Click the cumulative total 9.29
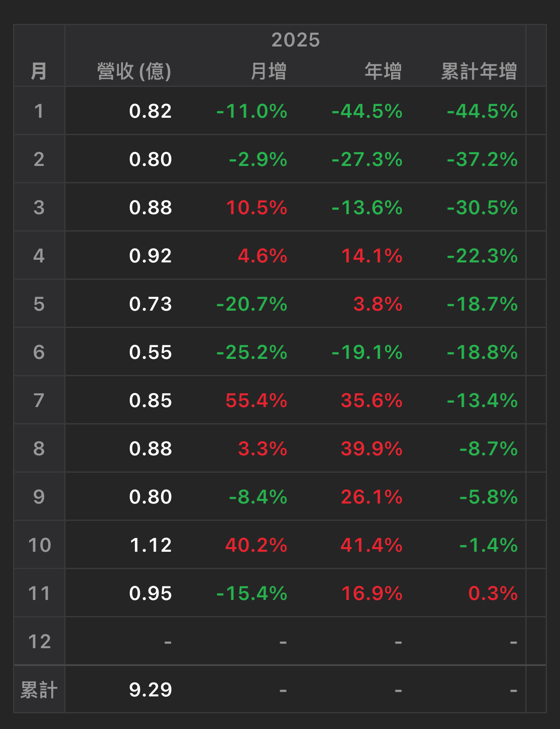Viewport: 560px width, 729px height. [151, 689]
